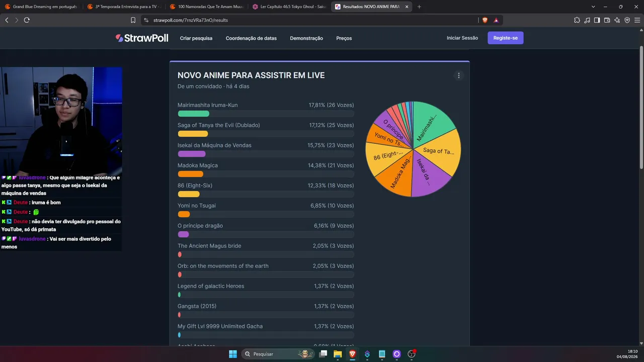
Task: Click the purple Isekai da Máquina result bar
Action: [192, 154]
